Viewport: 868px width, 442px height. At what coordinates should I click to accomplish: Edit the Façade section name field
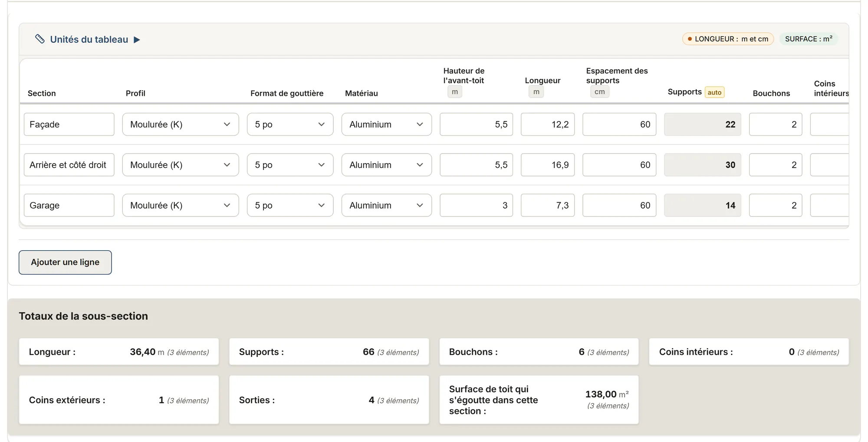click(x=69, y=124)
